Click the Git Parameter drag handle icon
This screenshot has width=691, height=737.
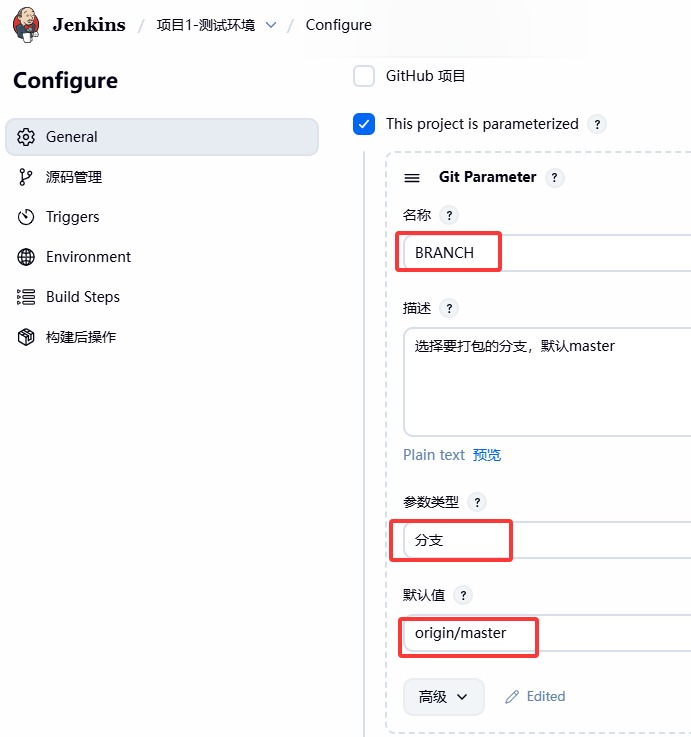tap(412, 178)
